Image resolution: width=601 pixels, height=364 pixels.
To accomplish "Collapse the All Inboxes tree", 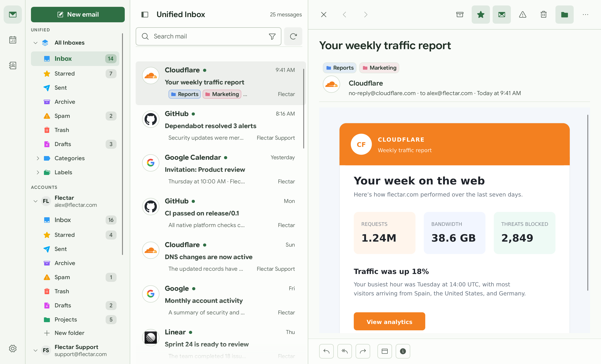I will 36,43.
